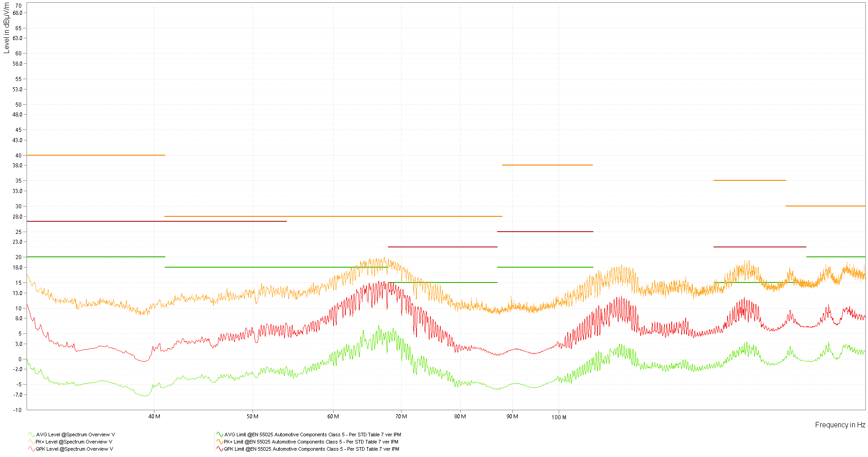Viewport: 868px width, 457px height.
Task: Click the orange PK+ limit line at 38 dB
Action: point(547,165)
